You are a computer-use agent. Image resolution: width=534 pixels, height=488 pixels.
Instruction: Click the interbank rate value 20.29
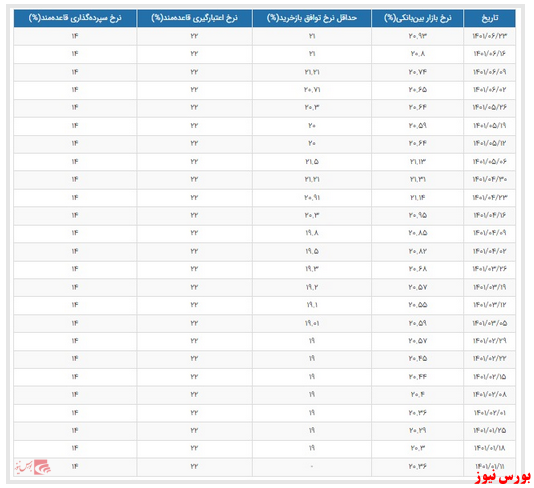click(x=418, y=430)
